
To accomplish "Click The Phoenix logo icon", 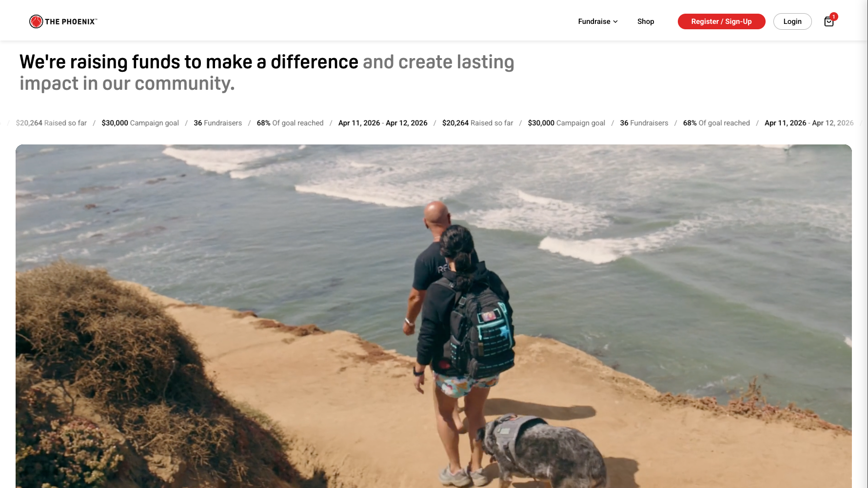I will 36,21.
